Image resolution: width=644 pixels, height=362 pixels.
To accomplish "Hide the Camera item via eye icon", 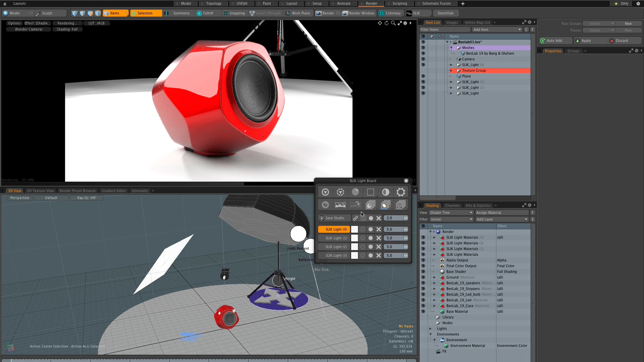I will tap(423, 59).
